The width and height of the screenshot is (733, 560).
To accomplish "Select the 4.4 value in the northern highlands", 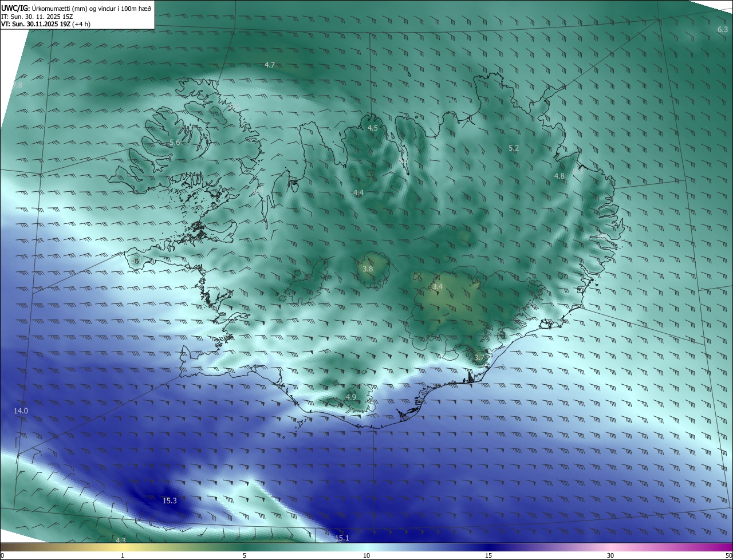I will pos(358,192).
